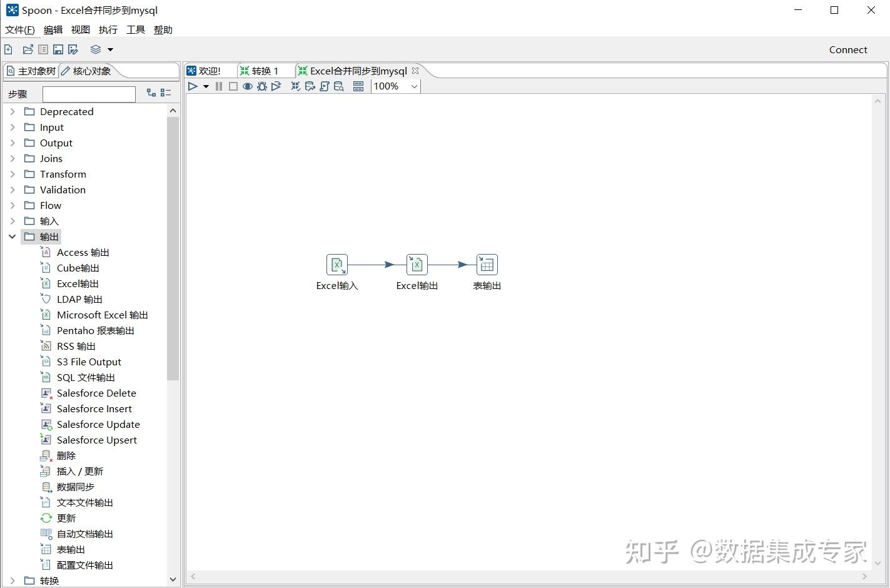Click the new transformation icon in main toolbar
Image resolution: width=890 pixels, height=588 pixels.
click(8, 49)
